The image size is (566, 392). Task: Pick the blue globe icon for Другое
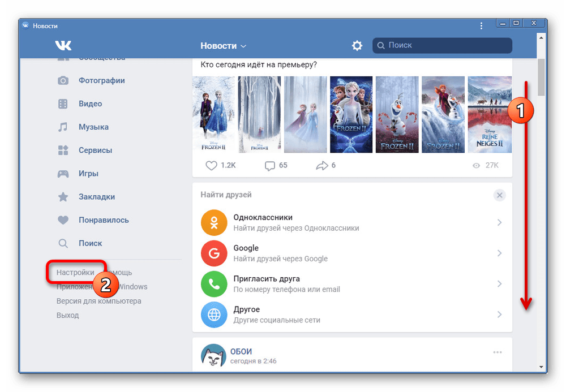click(214, 315)
